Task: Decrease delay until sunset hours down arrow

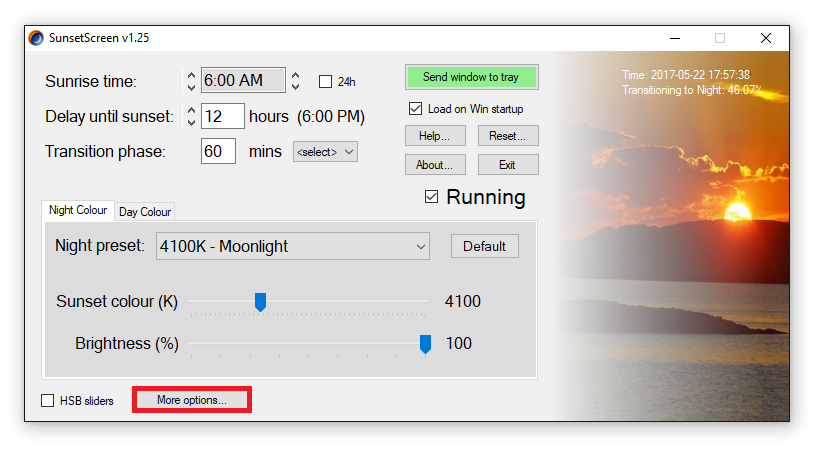Action: click(x=191, y=121)
